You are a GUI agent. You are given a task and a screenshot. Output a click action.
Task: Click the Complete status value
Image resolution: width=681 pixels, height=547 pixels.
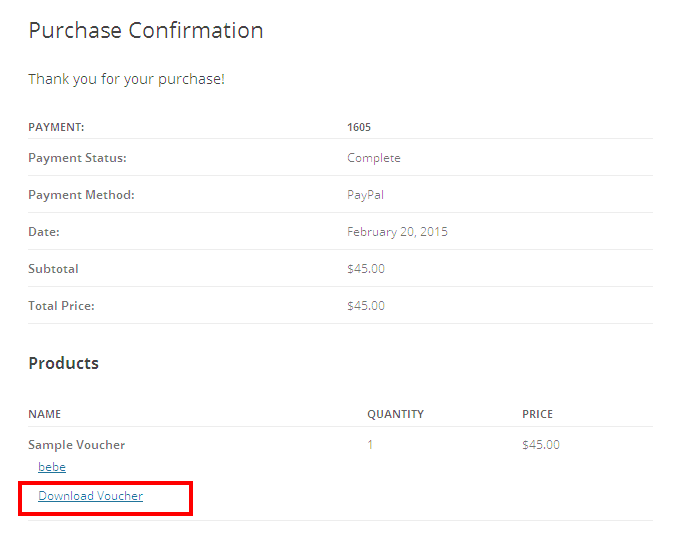[x=374, y=158]
